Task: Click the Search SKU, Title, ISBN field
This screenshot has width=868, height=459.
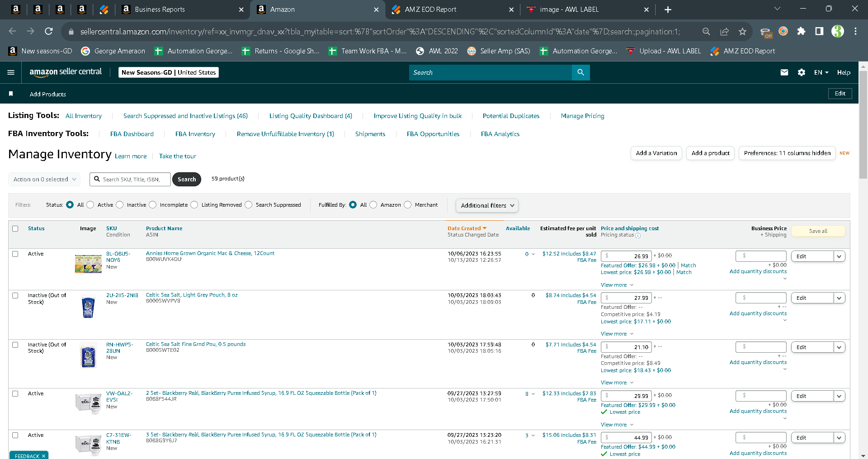Action: 130,180
